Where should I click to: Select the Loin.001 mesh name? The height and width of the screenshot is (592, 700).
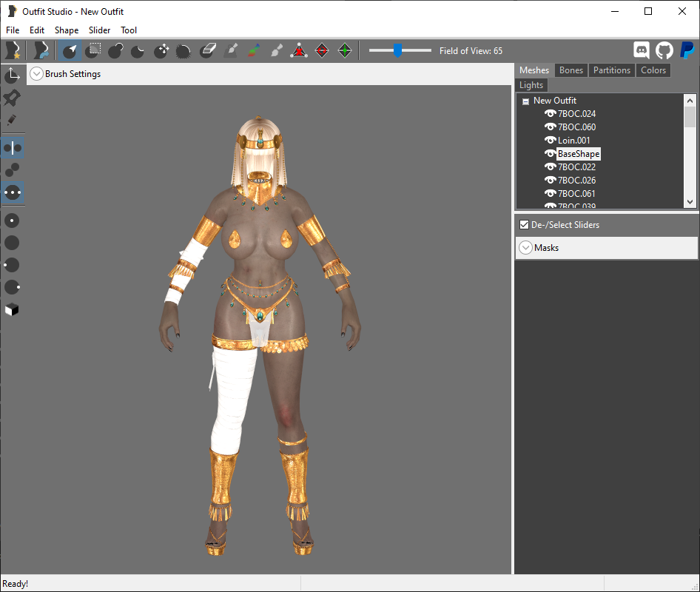click(573, 140)
